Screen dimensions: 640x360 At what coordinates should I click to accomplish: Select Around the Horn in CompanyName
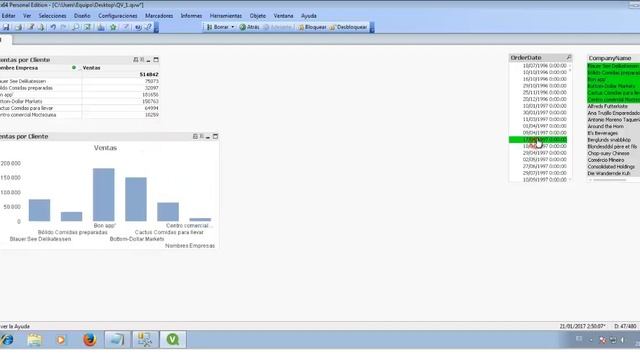click(613, 127)
